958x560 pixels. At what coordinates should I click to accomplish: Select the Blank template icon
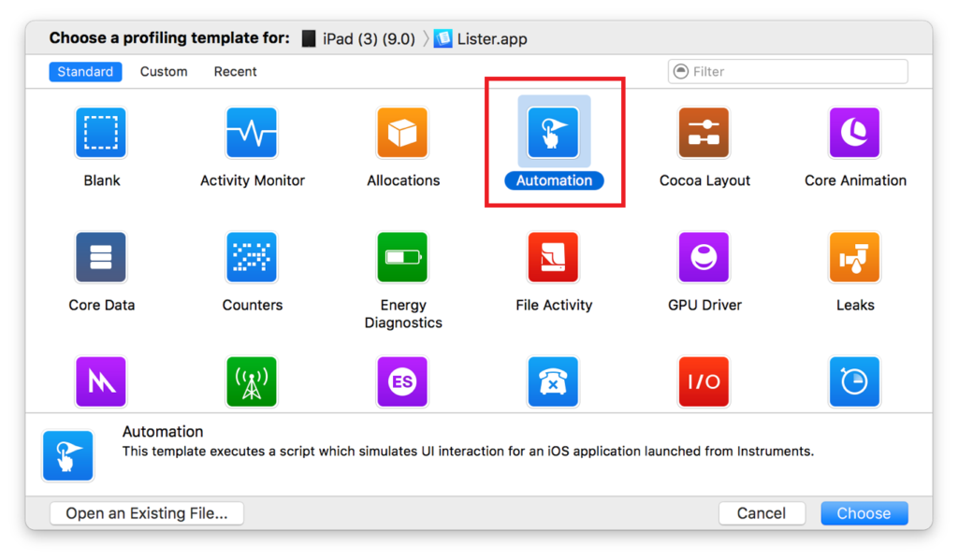tap(101, 133)
